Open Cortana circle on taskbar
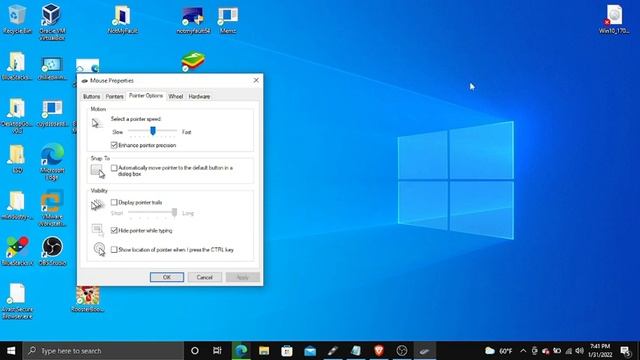This screenshot has width=640, height=360. [195, 351]
